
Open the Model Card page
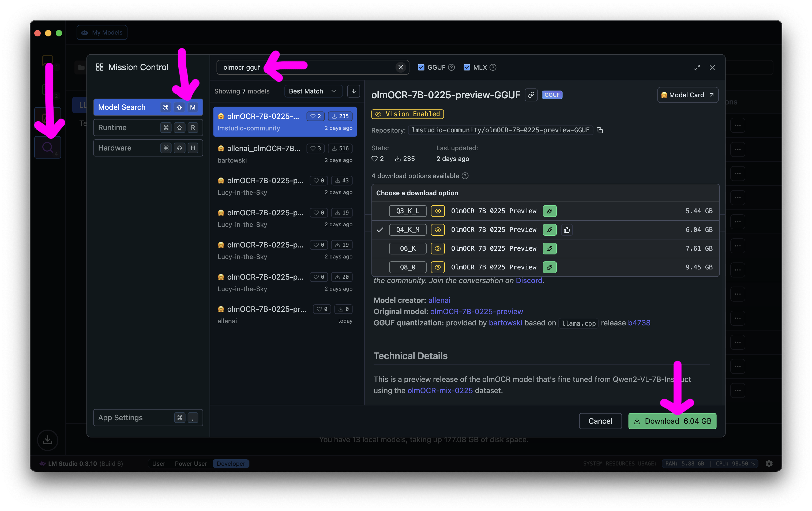687,95
